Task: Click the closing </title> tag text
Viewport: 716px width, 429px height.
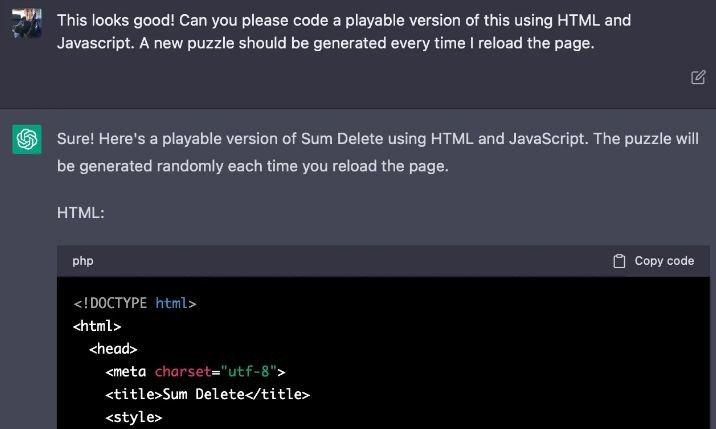Action: click(278, 394)
